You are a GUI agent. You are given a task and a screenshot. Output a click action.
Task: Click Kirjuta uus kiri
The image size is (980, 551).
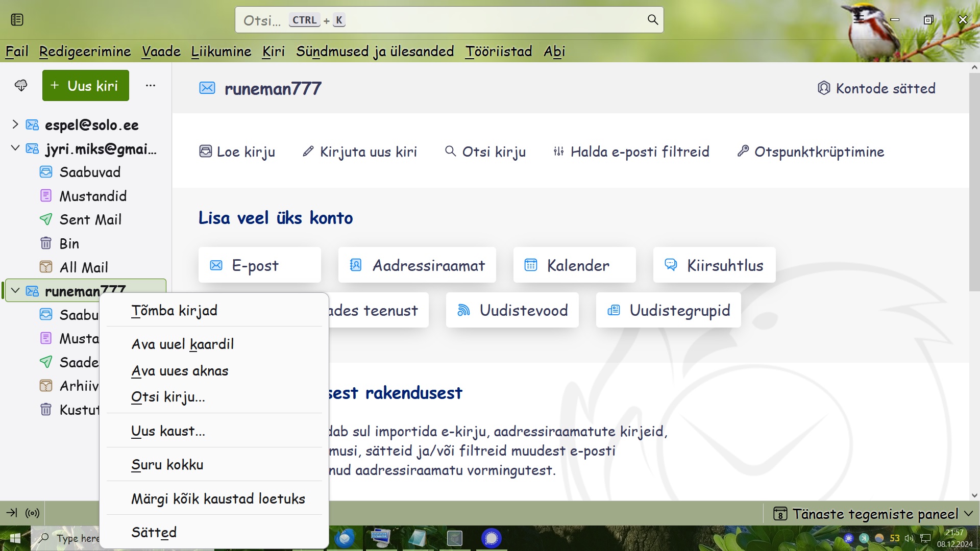click(359, 152)
